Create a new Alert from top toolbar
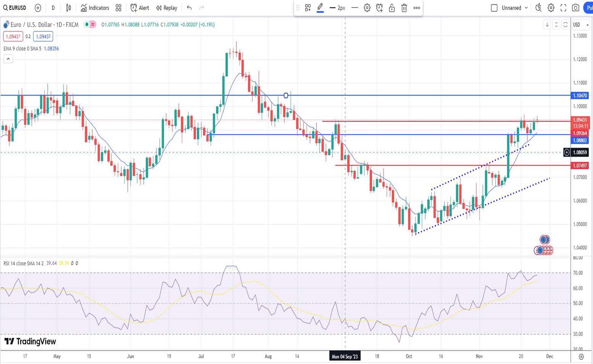 (140, 8)
